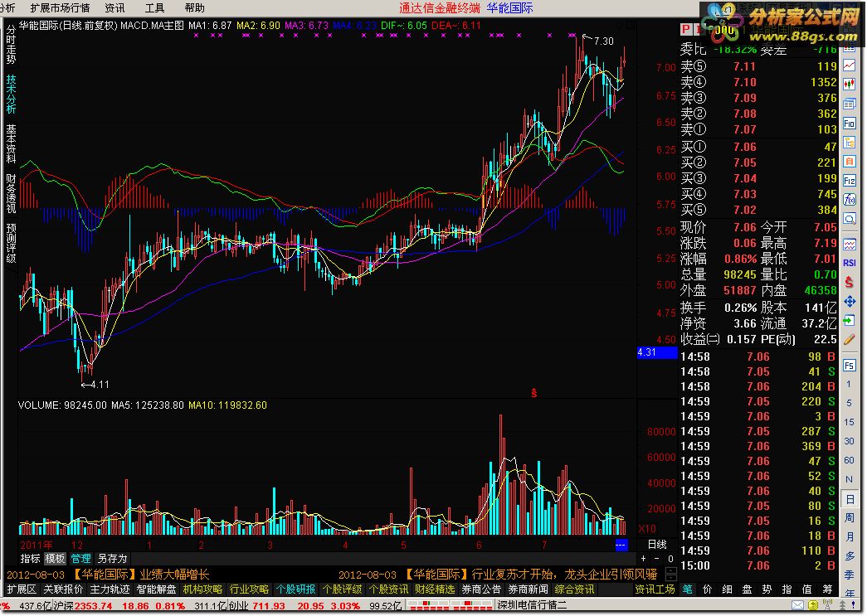Open the 关联报价 bottom tab

coord(63,589)
